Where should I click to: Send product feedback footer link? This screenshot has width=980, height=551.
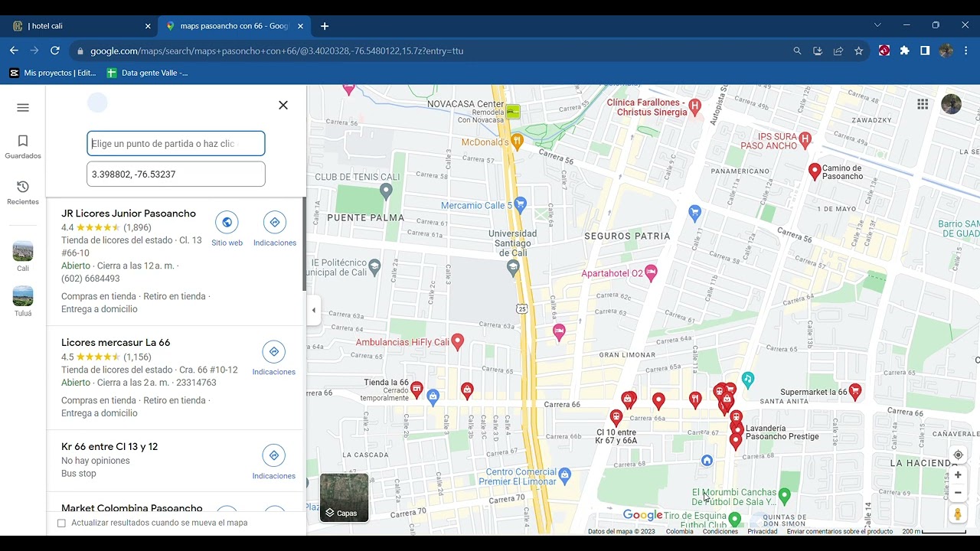[x=840, y=531]
